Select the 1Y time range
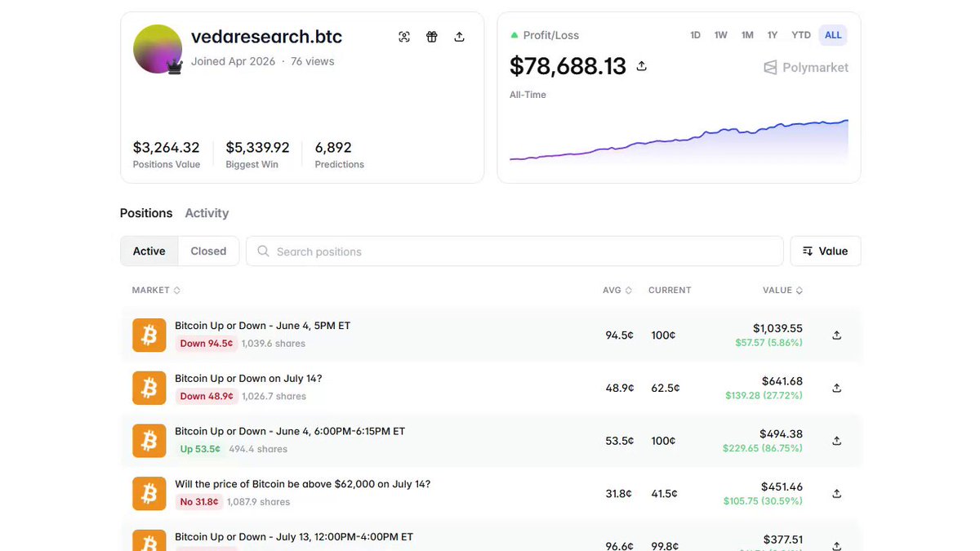This screenshot has width=980, height=551. [x=773, y=35]
